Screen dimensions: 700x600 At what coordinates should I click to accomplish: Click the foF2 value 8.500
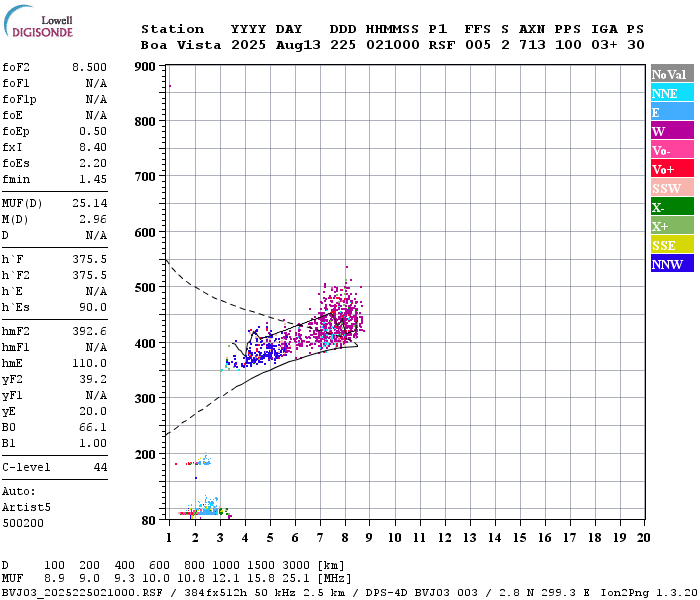89,67
